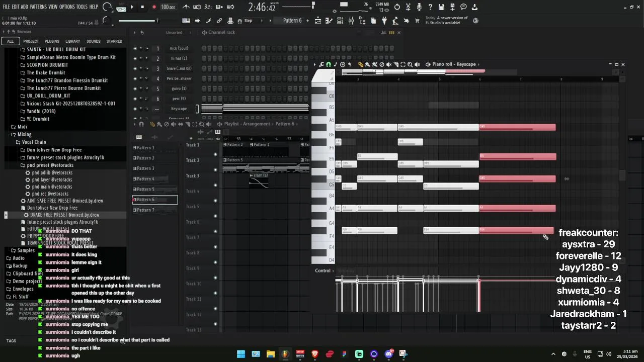Select the draw pencil tool in Piano roll
The image size is (644, 362).
click(x=361, y=64)
